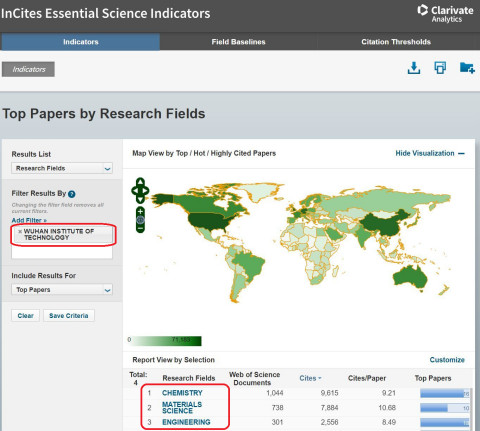The height and width of the screenshot is (431, 480).
Task: Collapse the map with Hide Visualization
Action: pos(430,153)
